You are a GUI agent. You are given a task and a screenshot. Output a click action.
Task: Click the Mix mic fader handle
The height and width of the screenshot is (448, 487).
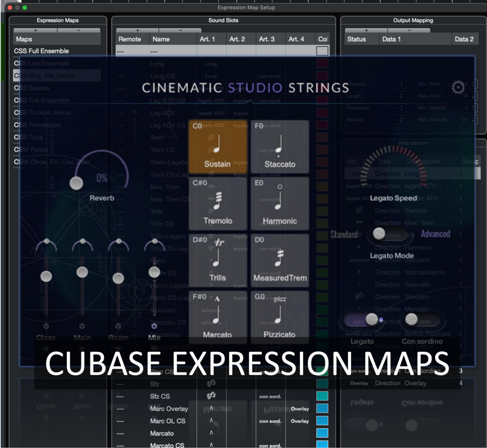tap(155, 272)
